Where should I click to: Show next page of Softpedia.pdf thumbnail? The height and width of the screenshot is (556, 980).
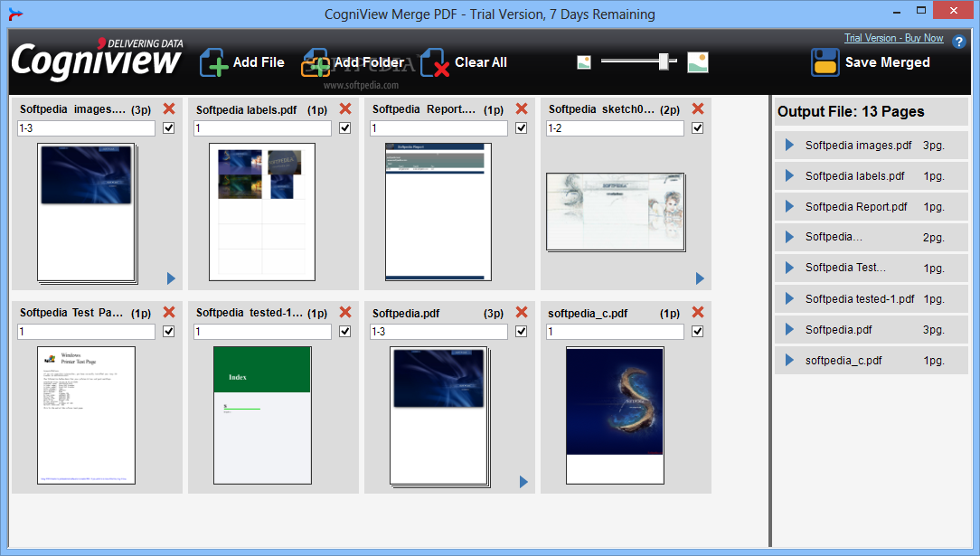(523, 482)
